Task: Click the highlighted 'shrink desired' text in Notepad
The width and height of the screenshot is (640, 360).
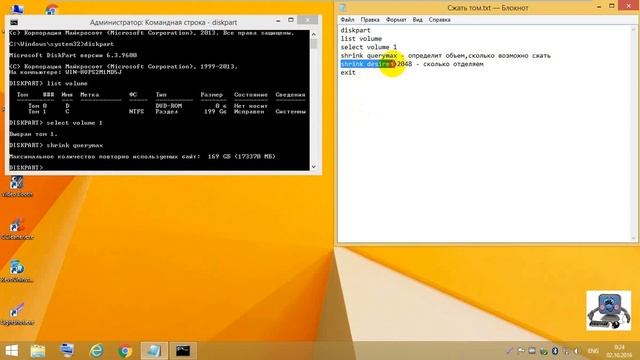Action: (368, 64)
